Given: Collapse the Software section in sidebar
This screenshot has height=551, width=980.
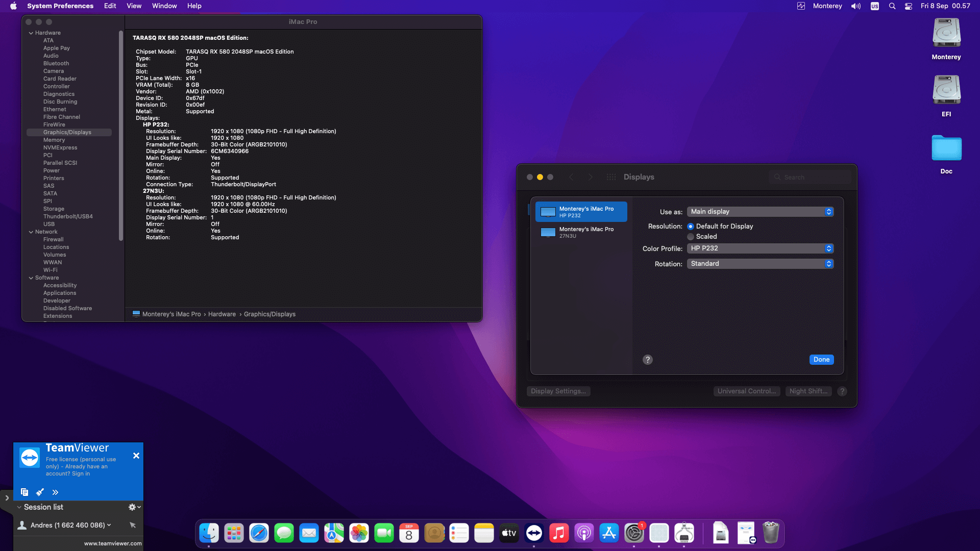Looking at the screenshot, I should 31,278.
